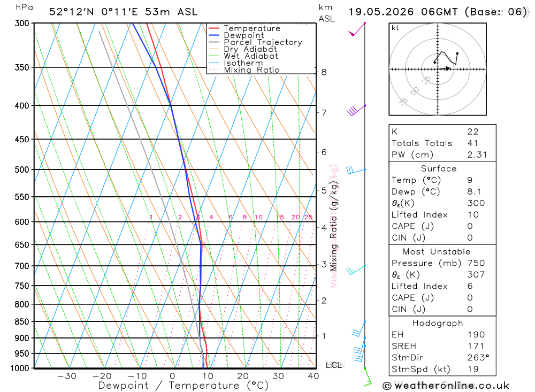
Task: Click the purple wind barb at 400 hPa
Action: coord(356,111)
